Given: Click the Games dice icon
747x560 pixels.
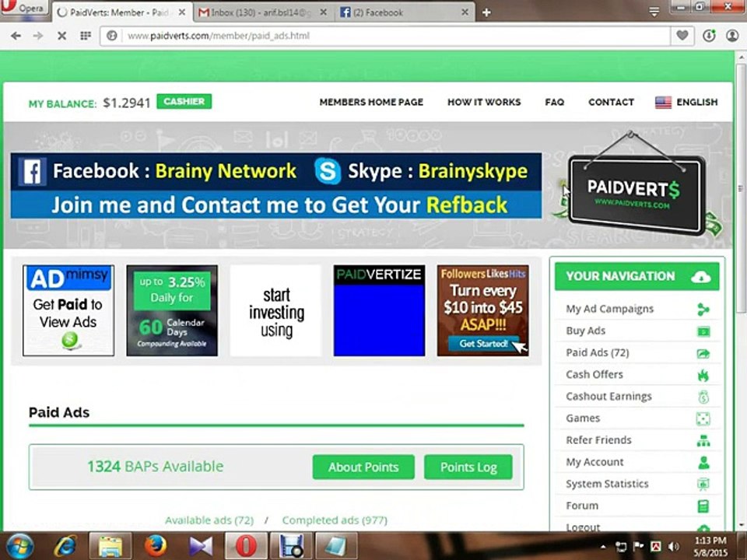Looking at the screenshot, I should click(703, 418).
